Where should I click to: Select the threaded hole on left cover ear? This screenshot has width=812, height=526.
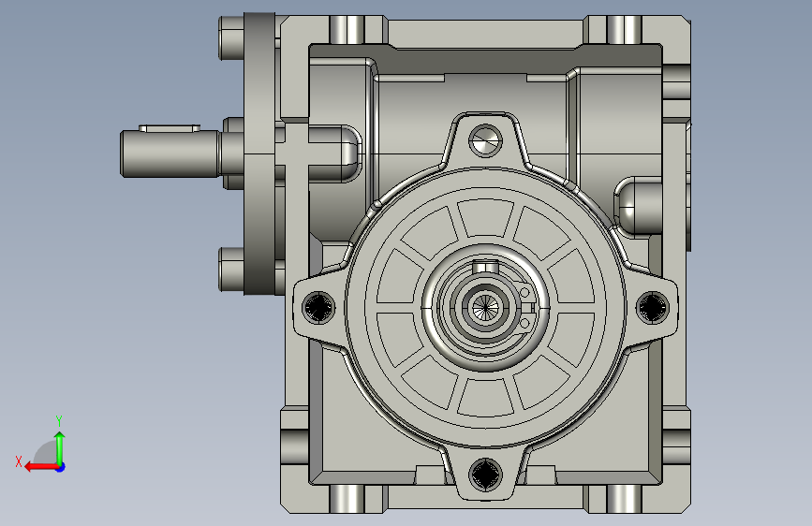[318, 308]
